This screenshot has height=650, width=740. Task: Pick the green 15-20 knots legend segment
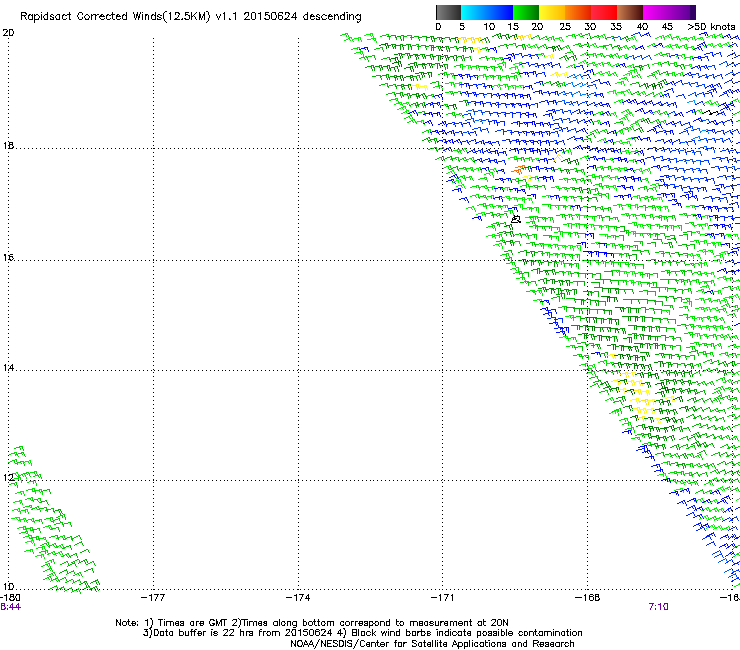(x=526, y=12)
